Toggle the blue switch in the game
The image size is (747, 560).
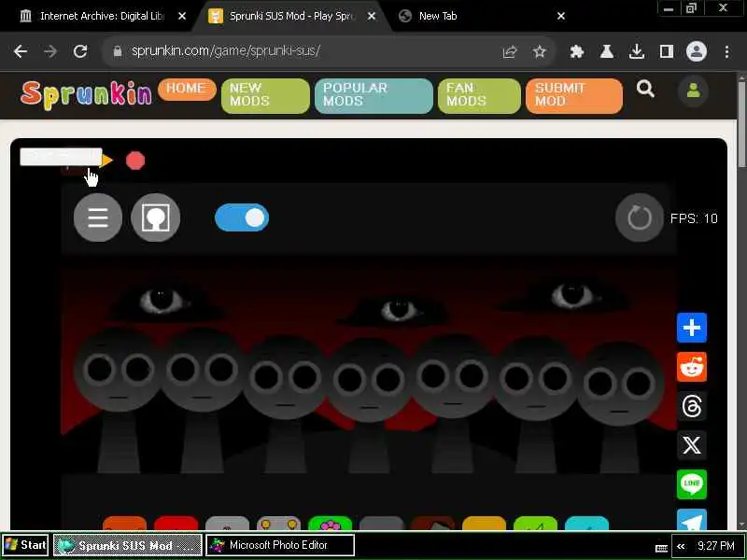[242, 217]
